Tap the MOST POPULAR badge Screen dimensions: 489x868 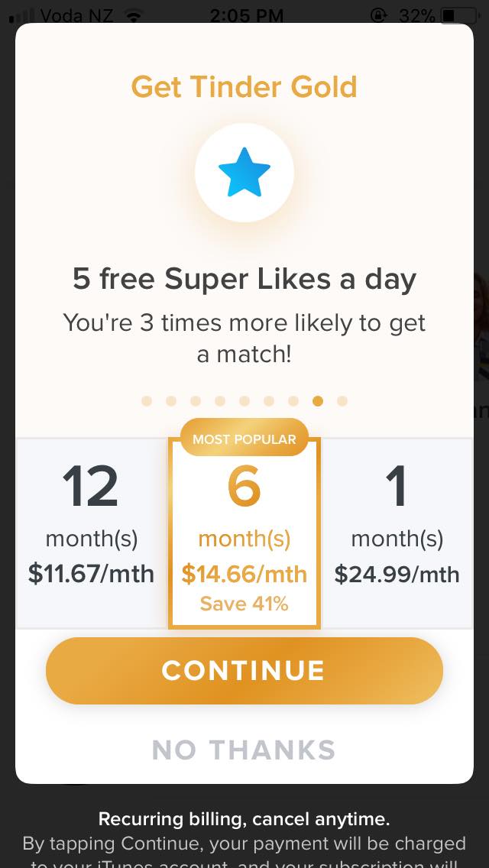(x=244, y=439)
